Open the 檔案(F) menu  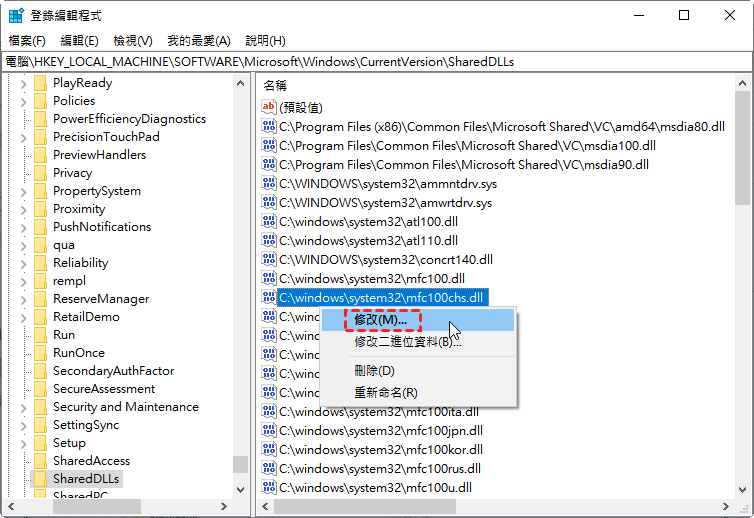(27, 41)
